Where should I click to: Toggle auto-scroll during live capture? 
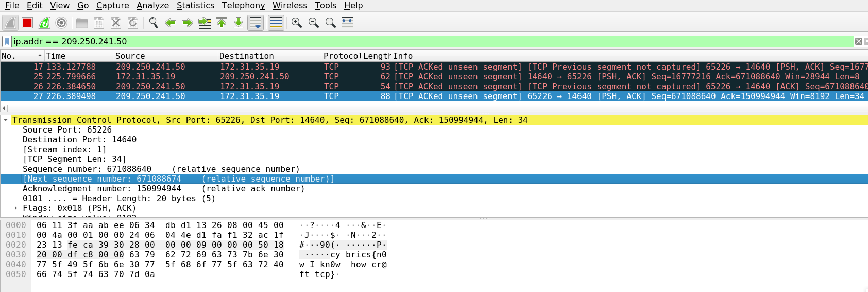click(x=256, y=23)
